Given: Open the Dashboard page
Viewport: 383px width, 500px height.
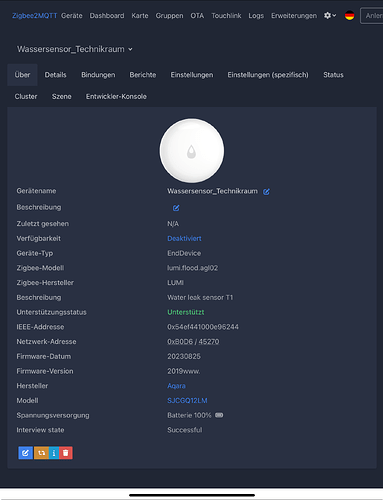Looking at the screenshot, I should click(107, 16).
